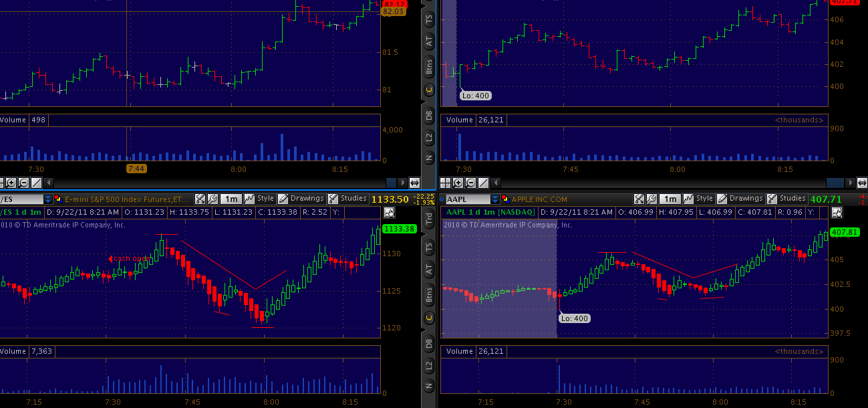This screenshot has height=408, width=868.
Task: Open Drawings menu on AAPL chart
Action: pos(741,199)
